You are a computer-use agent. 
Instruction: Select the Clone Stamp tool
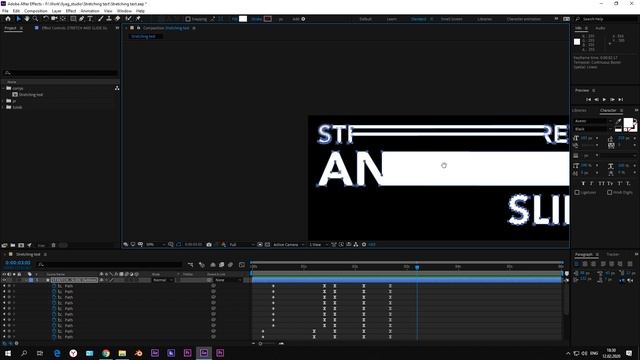click(x=109, y=19)
